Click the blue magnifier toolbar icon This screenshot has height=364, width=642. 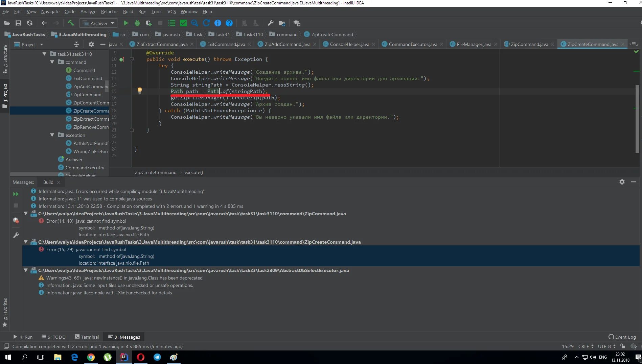click(x=194, y=23)
